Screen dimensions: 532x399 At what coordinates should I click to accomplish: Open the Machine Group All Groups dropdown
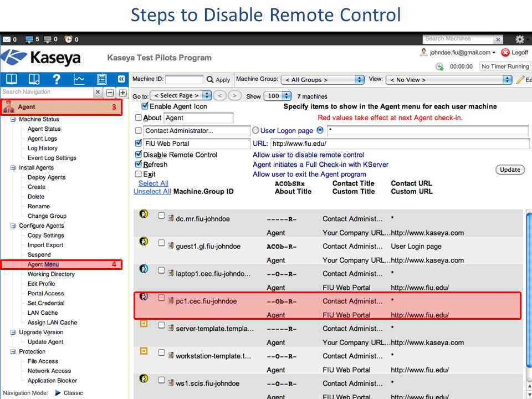[323, 80]
